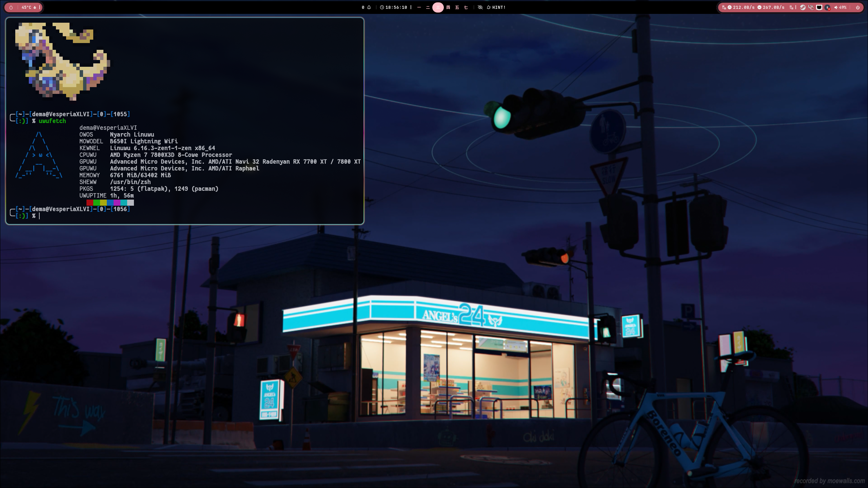Click the ethernet port tray icon

pyautogui.click(x=819, y=7)
